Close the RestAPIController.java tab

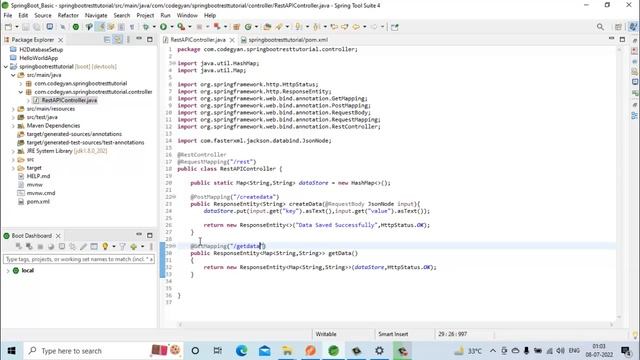click(232, 40)
